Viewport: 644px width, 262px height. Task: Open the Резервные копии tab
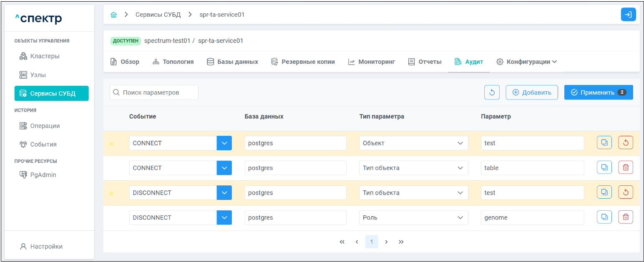click(x=303, y=62)
